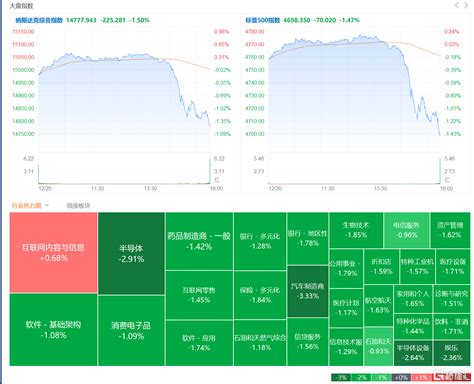Click the -3% legend color swatch
The image size is (474, 384).
(x=341, y=377)
